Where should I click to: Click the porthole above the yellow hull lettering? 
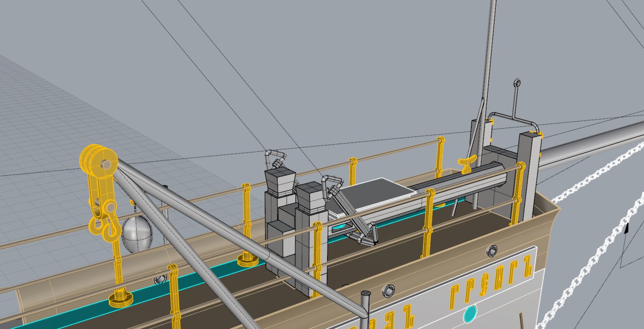(x=492, y=251)
